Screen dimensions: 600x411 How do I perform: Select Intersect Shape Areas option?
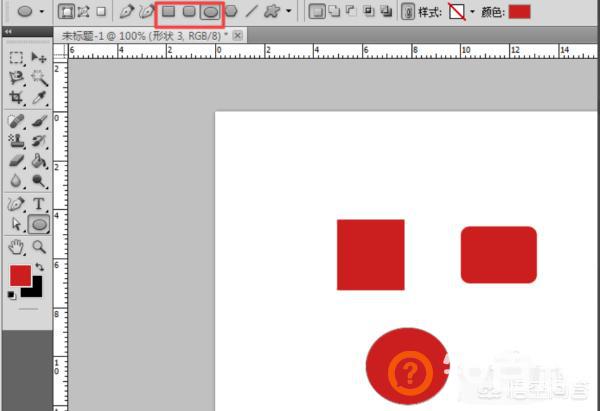click(x=369, y=11)
